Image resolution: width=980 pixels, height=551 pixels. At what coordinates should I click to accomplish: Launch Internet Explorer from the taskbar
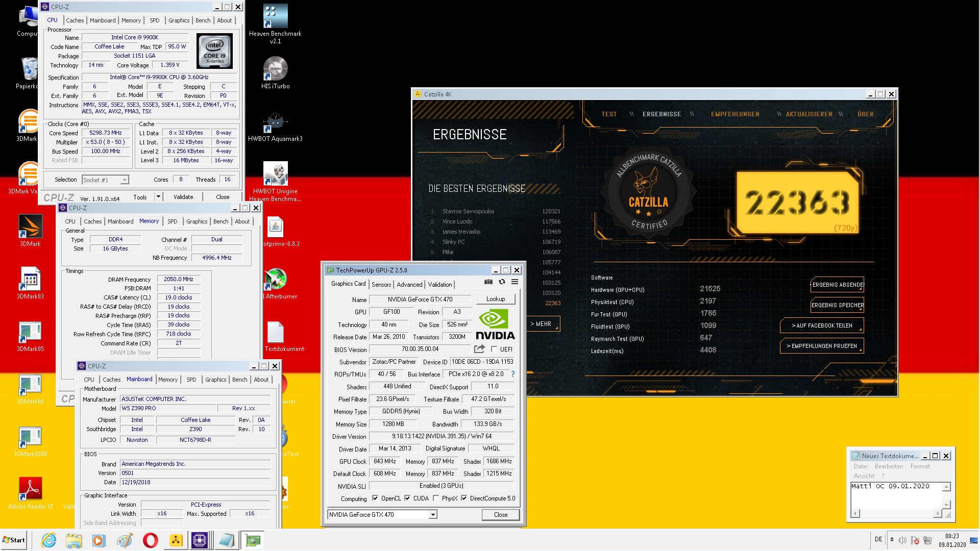pos(49,540)
